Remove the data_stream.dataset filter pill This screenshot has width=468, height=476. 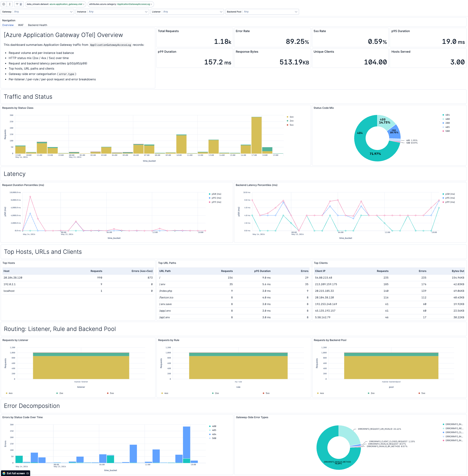(x=84, y=4)
